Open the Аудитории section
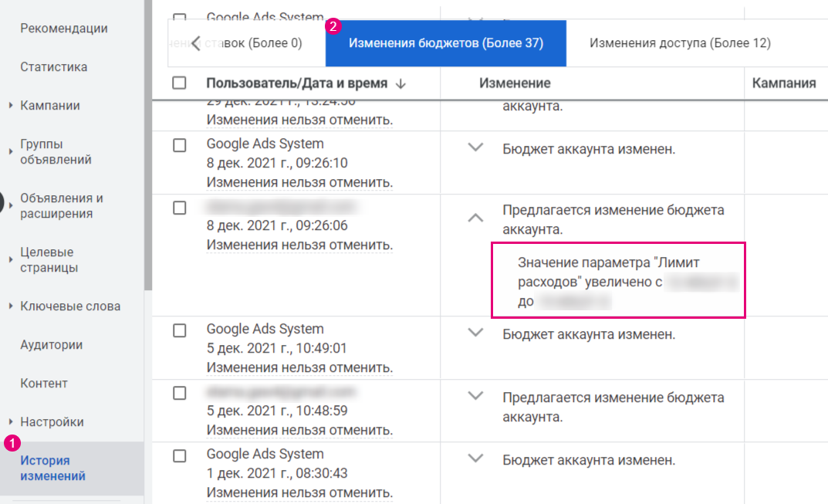The height and width of the screenshot is (504, 828). pyautogui.click(x=52, y=345)
